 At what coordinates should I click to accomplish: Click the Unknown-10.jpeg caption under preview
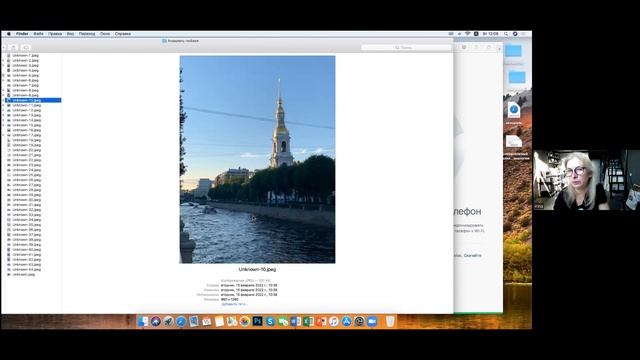[x=257, y=269]
